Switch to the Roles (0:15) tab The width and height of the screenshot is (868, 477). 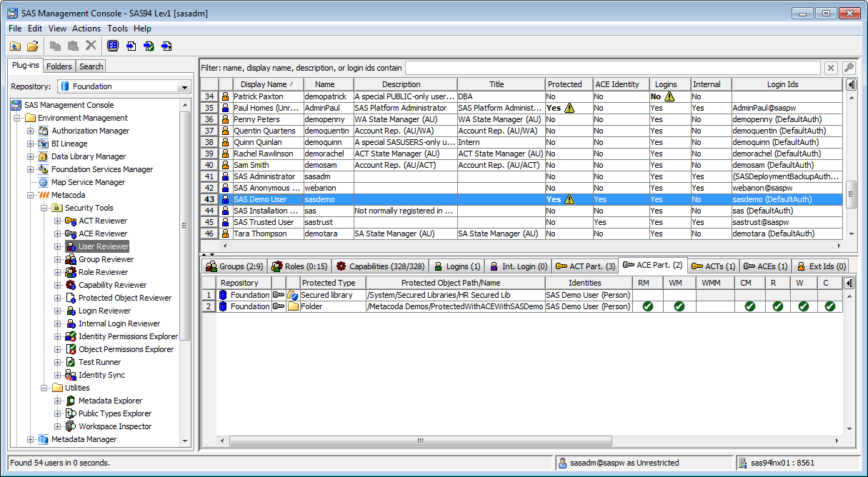click(299, 266)
